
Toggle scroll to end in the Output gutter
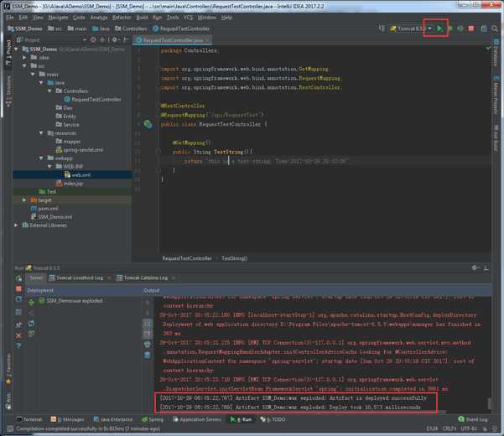click(x=148, y=334)
